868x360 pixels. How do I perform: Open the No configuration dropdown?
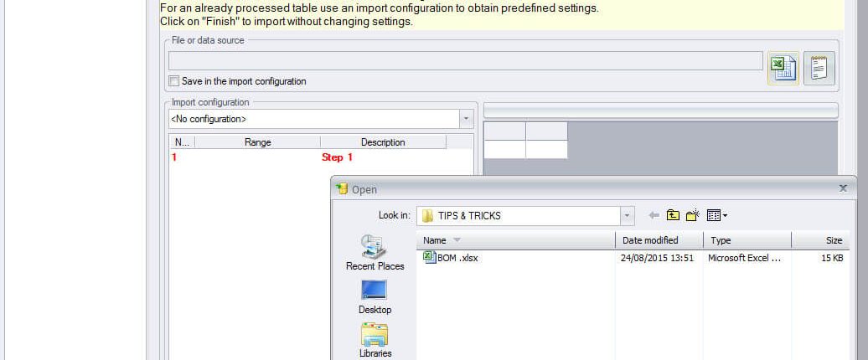coord(466,119)
